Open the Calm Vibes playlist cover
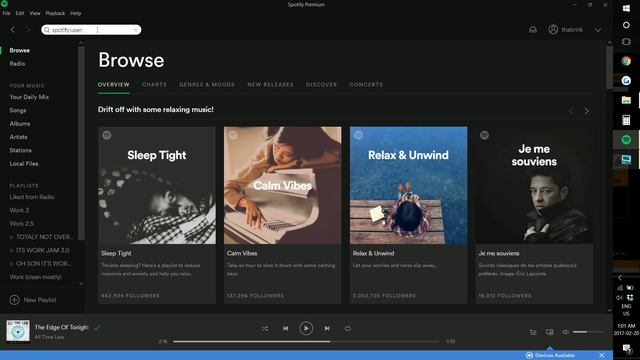 [282, 185]
